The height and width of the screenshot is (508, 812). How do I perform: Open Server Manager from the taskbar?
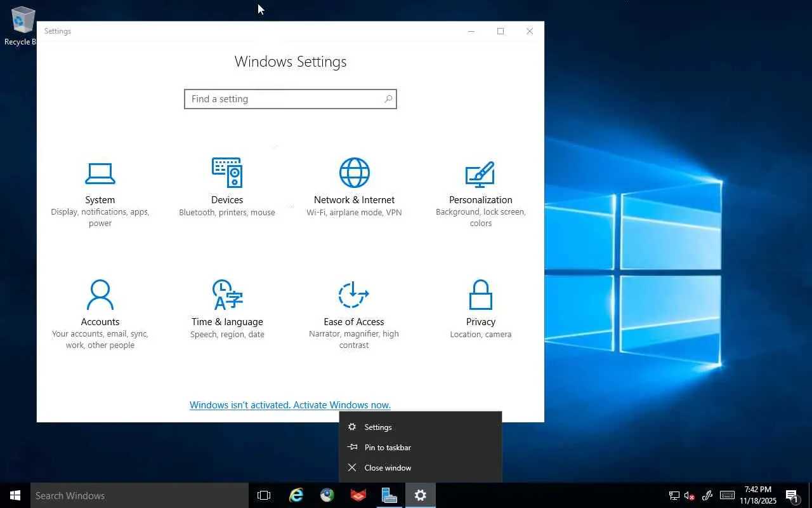click(390, 495)
